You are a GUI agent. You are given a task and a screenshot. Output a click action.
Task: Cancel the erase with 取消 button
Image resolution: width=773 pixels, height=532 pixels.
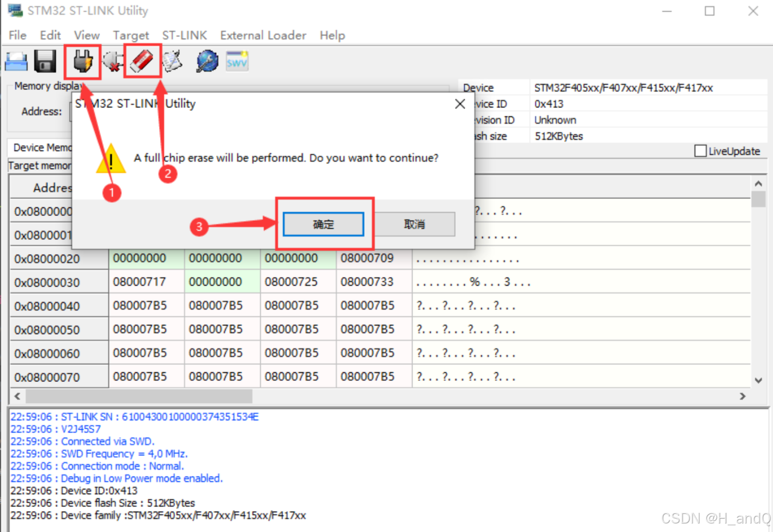(x=414, y=224)
